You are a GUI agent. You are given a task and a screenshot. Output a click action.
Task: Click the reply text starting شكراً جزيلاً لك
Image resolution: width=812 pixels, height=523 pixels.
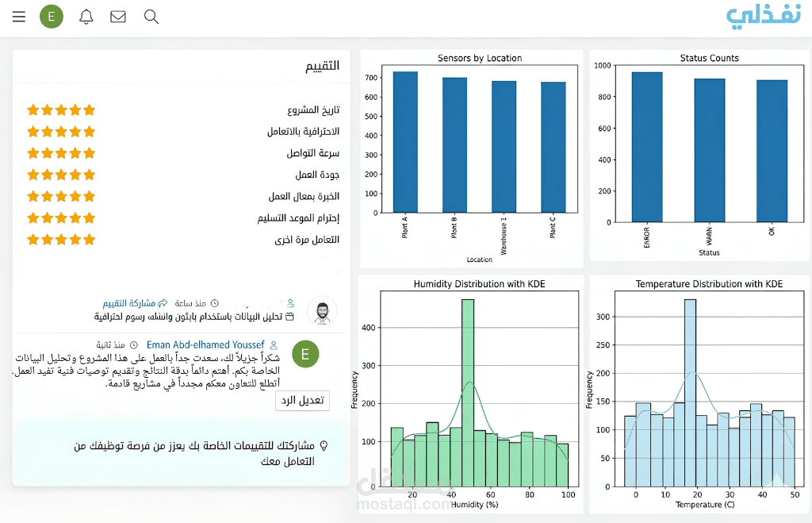pos(147,371)
